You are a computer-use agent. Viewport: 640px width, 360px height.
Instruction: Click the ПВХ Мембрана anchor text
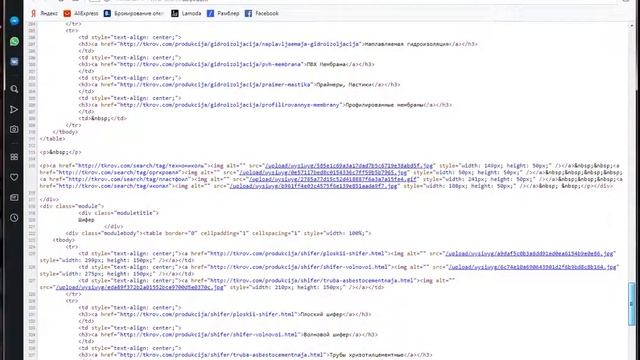[327, 64]
